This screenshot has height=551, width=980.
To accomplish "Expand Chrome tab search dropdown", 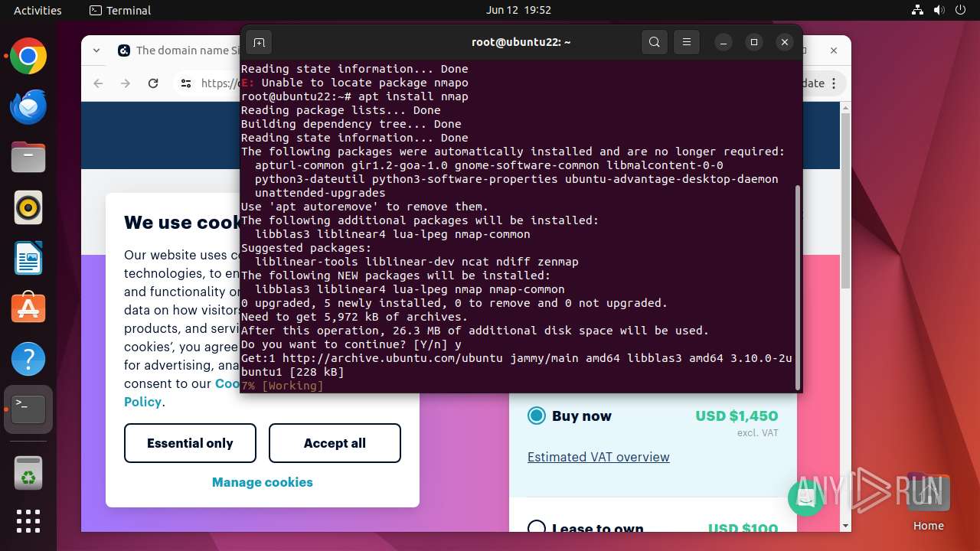I will [x=96, y=51].
